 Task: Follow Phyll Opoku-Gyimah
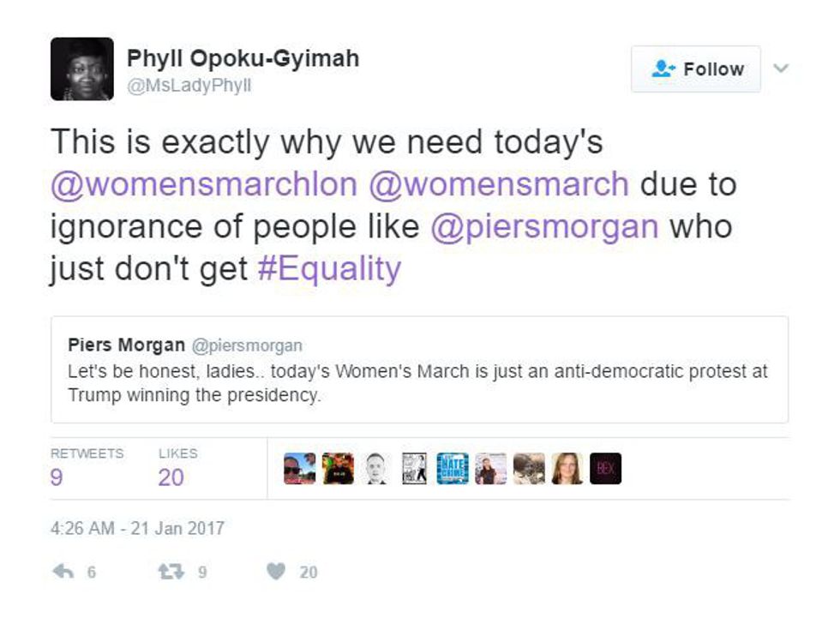click(695, 69)
